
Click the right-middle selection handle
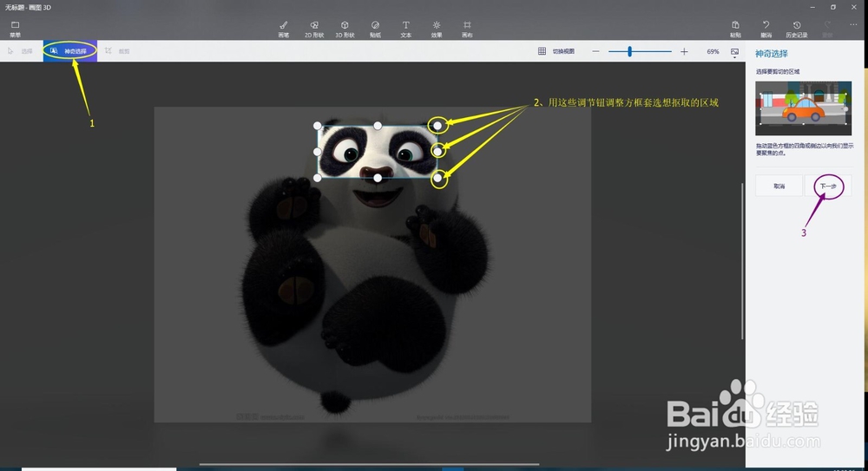(x=437, y=151)
